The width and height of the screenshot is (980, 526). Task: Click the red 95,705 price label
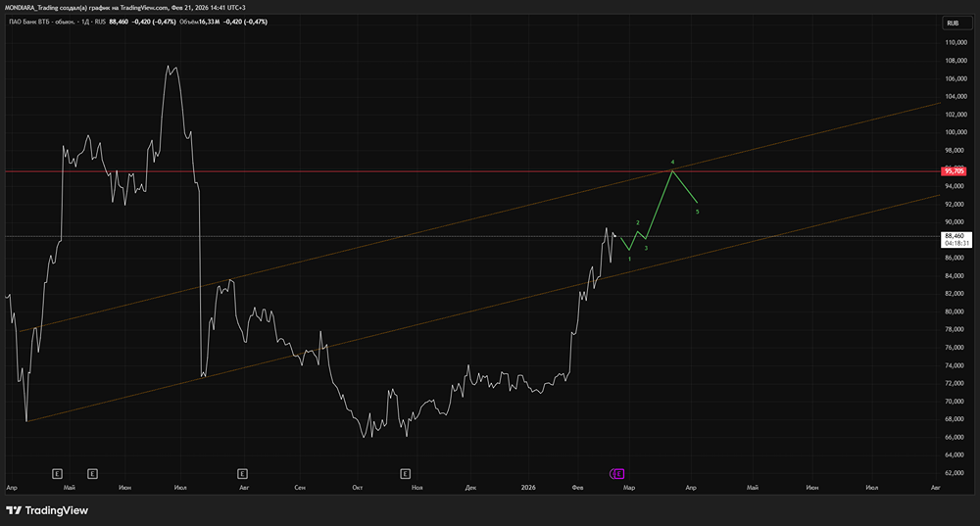point(955,171)
